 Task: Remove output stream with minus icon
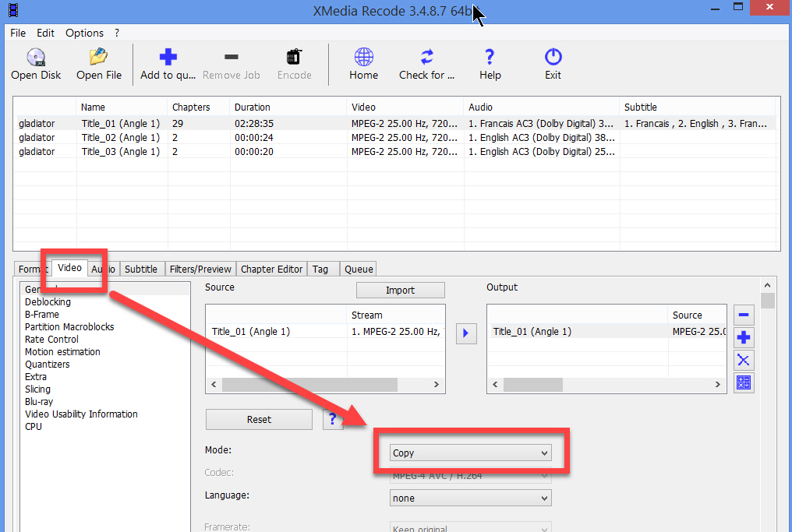click(x=744, y=315)
